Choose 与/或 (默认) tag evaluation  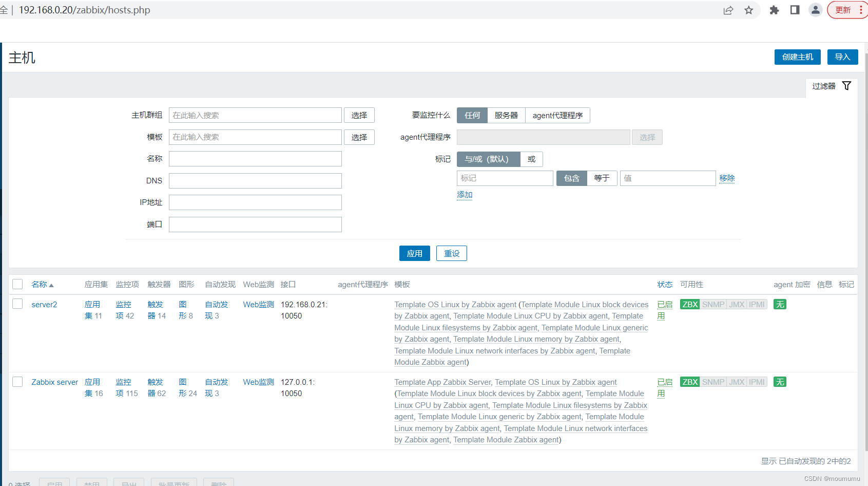click(x=488, y=159)
